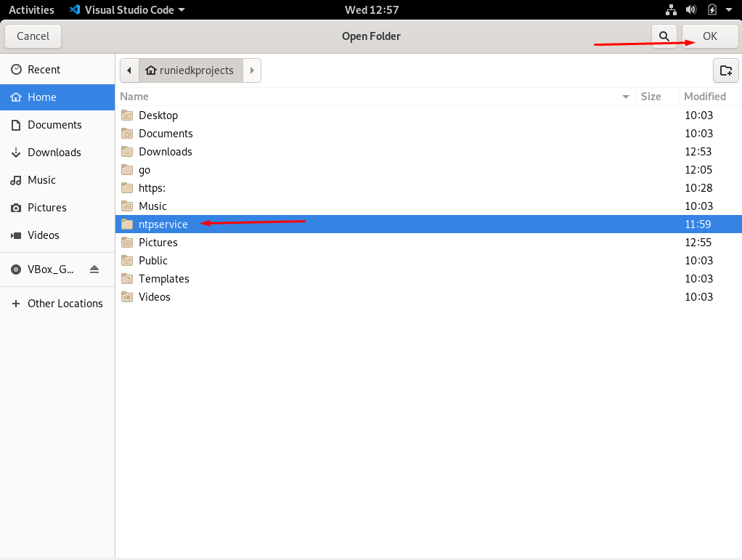Image resolution: width=742 pixels, height=560 pixels.
Task: Select the ntpservice folder row
Action: coord(163,224)
